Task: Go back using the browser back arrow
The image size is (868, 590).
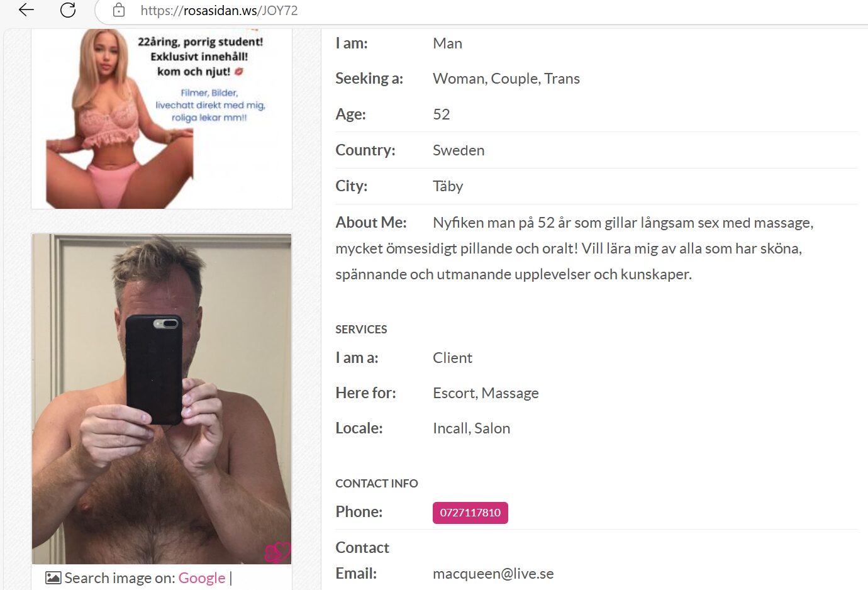Action: point(26,9)
